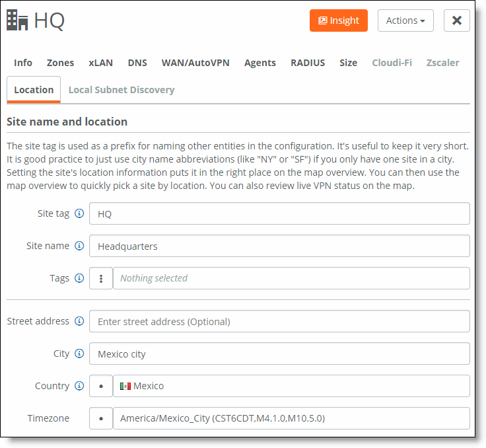Switch to the Size tab
486x448 pixels.
[x=349, y=63]
